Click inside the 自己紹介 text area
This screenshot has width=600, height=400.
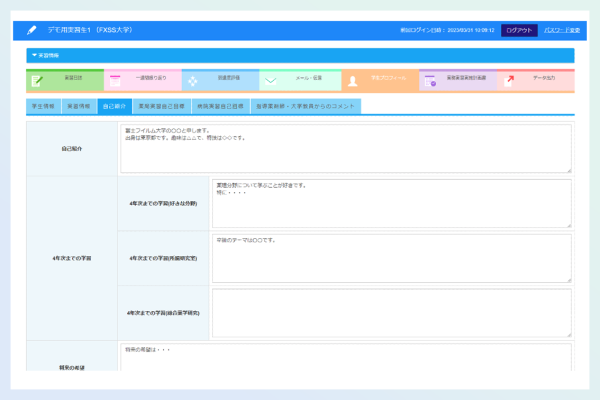(346, 148)
